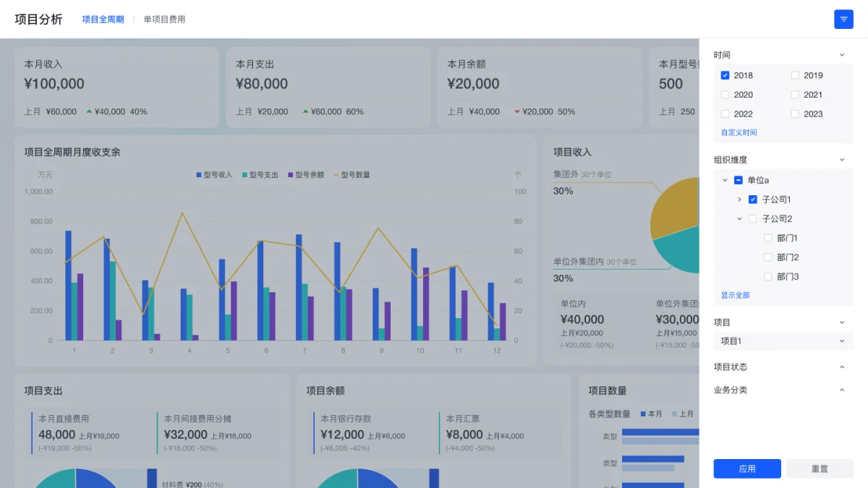Image resolution: width=868 pixels, height=488 pixels.
Task: Click the 应用 button
Action: click(747, 468)
